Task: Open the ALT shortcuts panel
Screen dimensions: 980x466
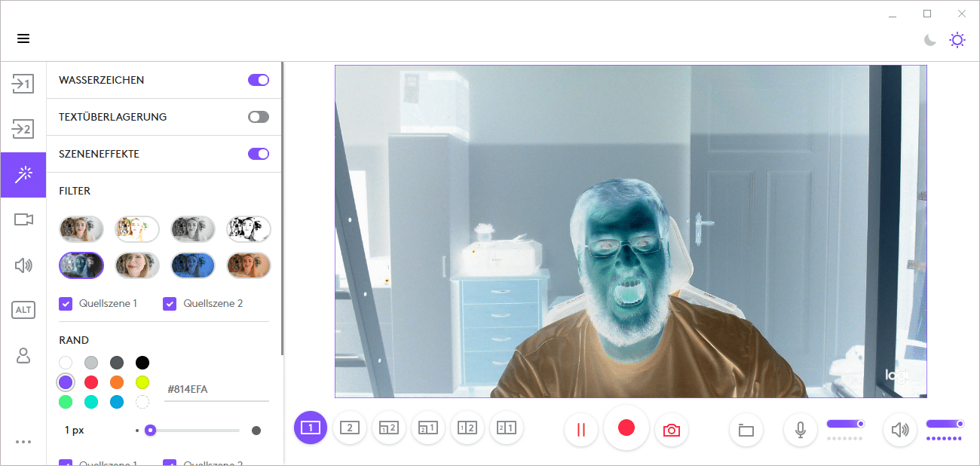Action: point(23,310)
